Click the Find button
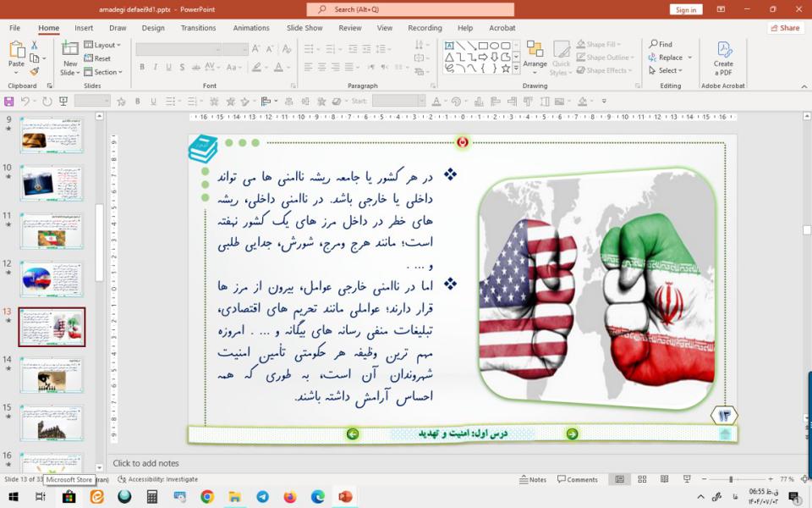The height and width of the screenshot is (508, 812). pyautogui.click(x=661, y=44)
